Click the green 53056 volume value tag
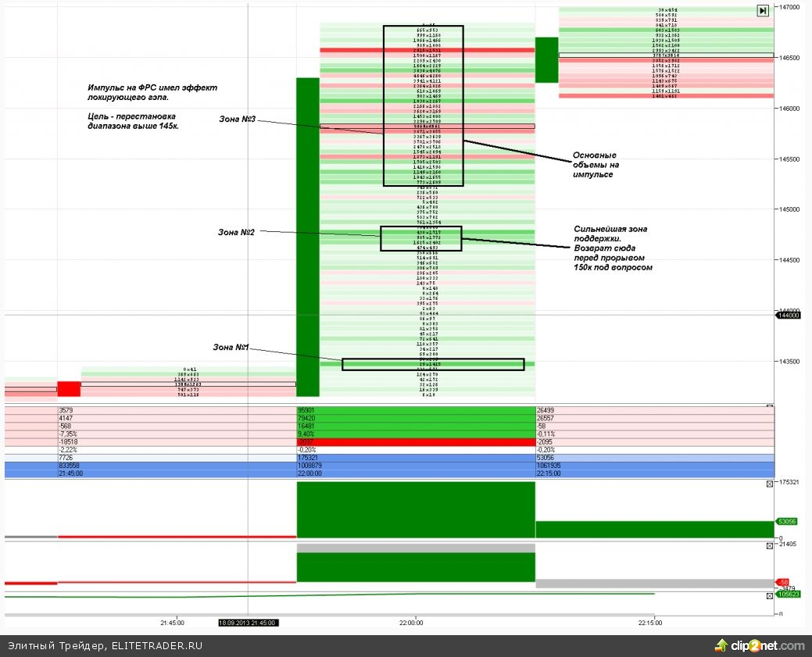The height and width of the screenshot is (657, 812). [786, 522]
